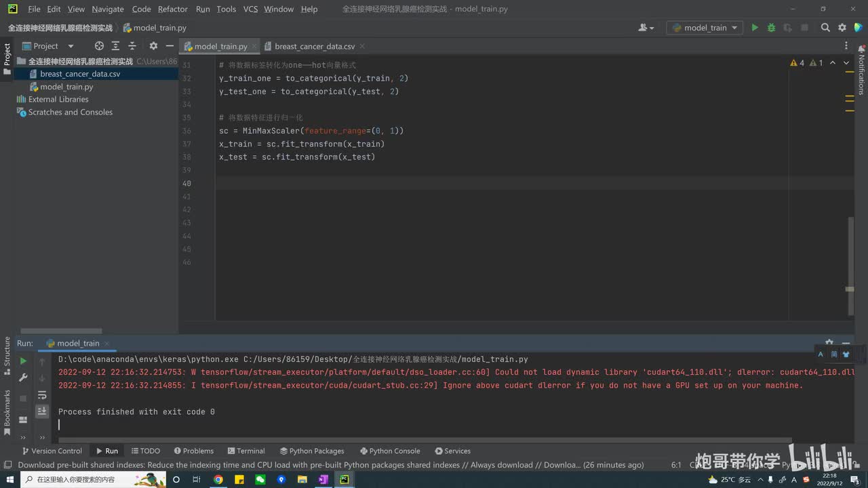This screenshot has width=868, height=488.
Task: Toggle soft-wrap in Run console
Action: (42, 394)
